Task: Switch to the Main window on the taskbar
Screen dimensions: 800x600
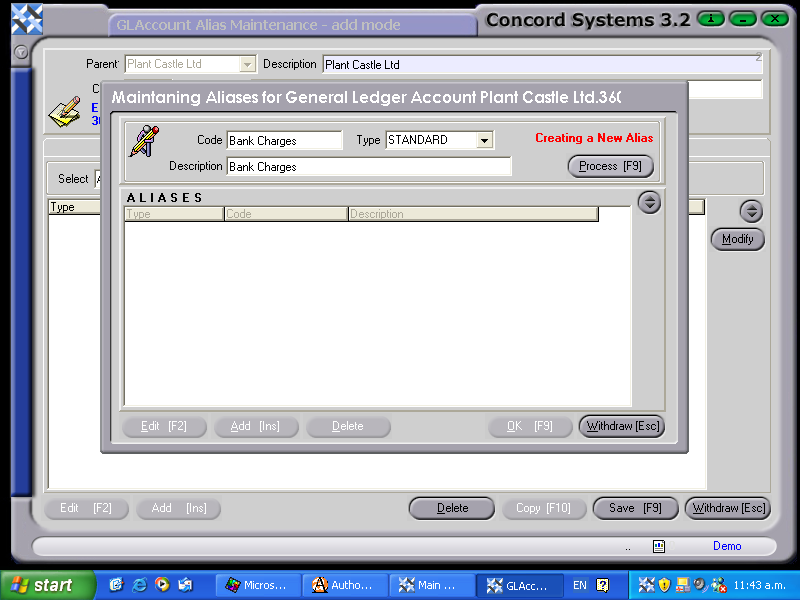Action: [x=432, y=584]
